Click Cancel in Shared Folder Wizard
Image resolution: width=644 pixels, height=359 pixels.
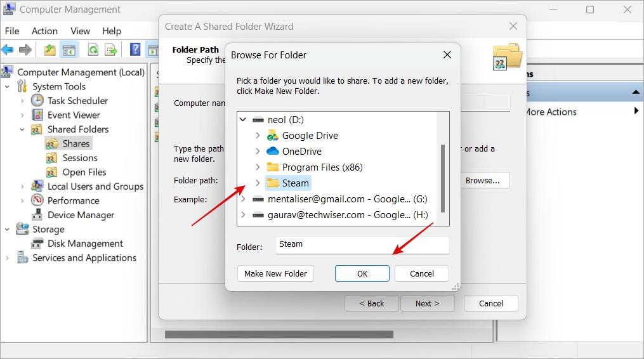(491, 304)
